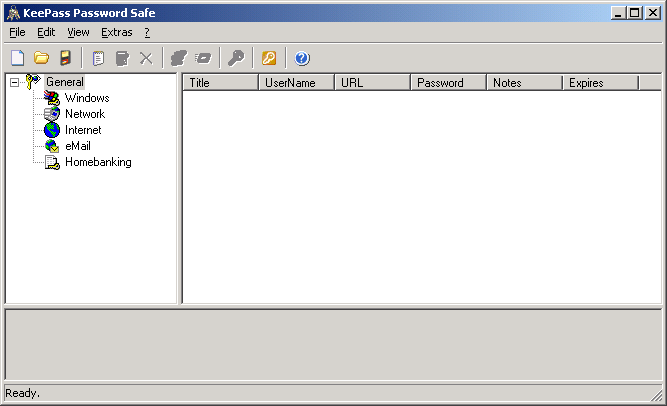667x406 pixels.
Task: Select the Windows group
Action: [87, 98]
